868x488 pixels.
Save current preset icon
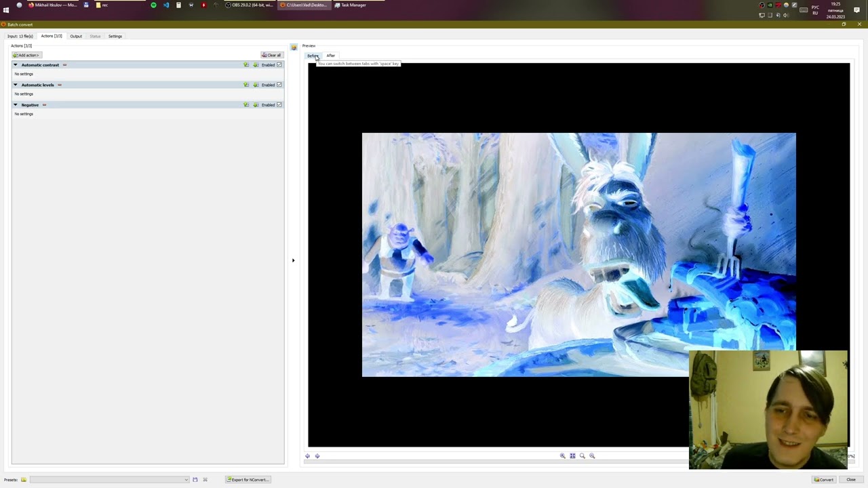[x=195, y=480]
